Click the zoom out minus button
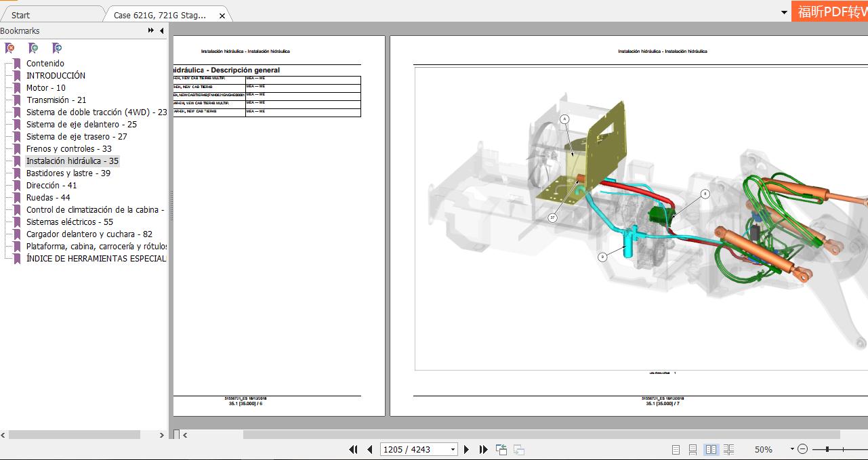The image size is (868, 460). [x=803, y=449]
